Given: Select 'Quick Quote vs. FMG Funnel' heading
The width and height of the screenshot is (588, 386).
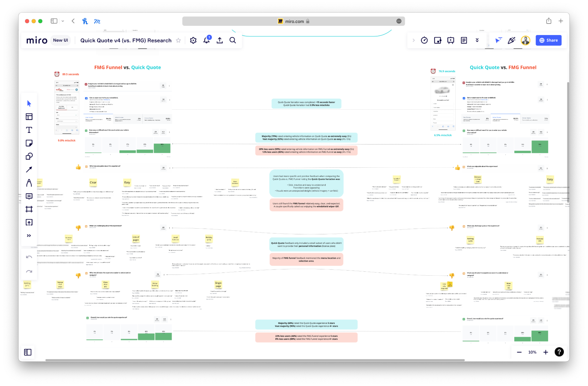Looking at the screenshot, I should pos(503,67).
